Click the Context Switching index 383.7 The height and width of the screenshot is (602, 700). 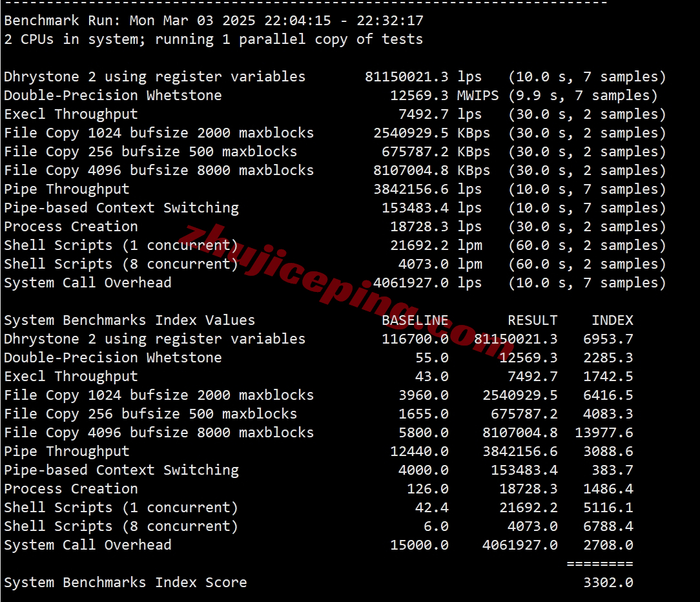click(612, 471)
